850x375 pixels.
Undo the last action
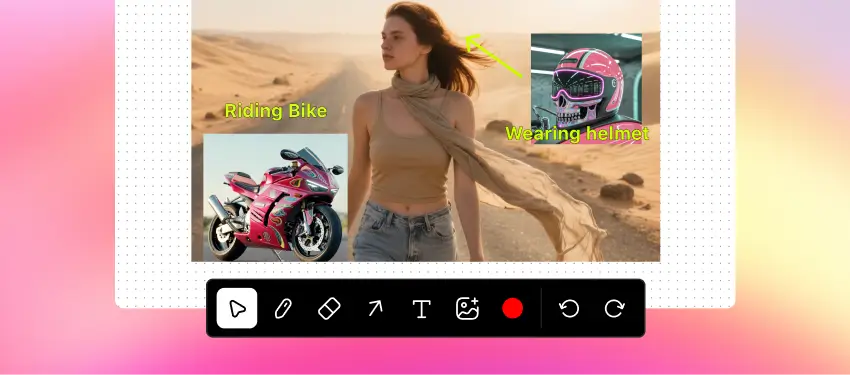point(569,308)
